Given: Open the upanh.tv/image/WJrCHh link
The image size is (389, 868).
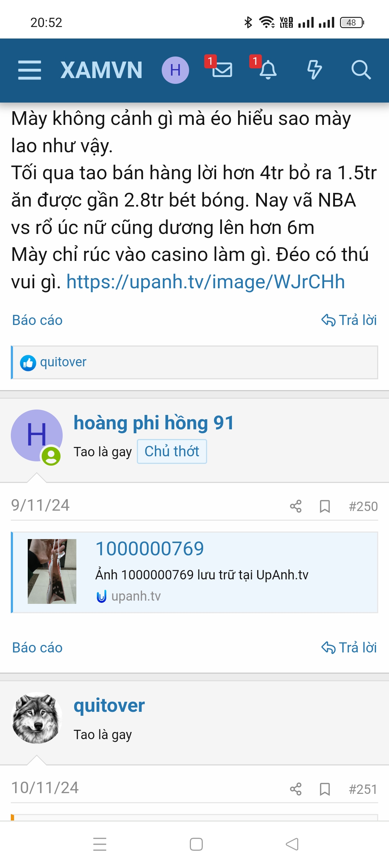Looking at the screenshot, I should click(x=205, y=282).
